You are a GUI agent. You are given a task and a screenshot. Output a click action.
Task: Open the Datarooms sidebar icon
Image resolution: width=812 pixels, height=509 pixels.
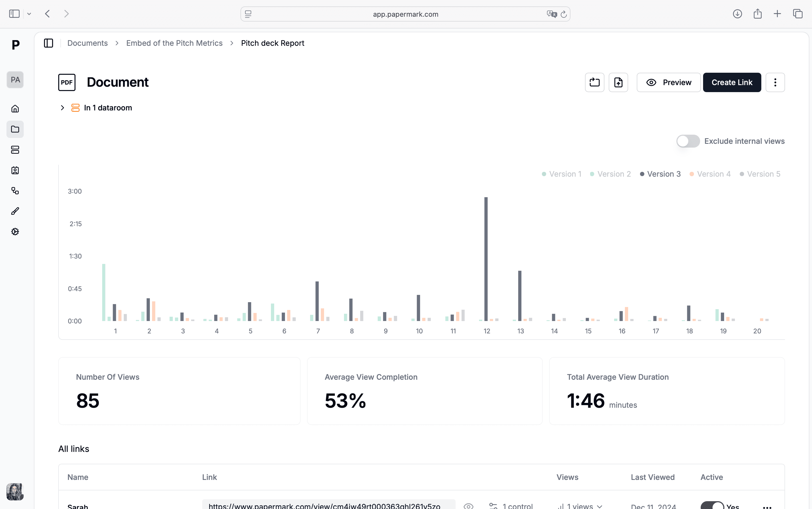click(x=15, y=150)
